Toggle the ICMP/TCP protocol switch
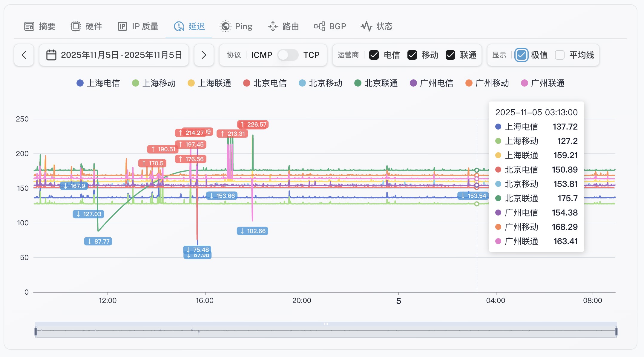 (288, 55)
